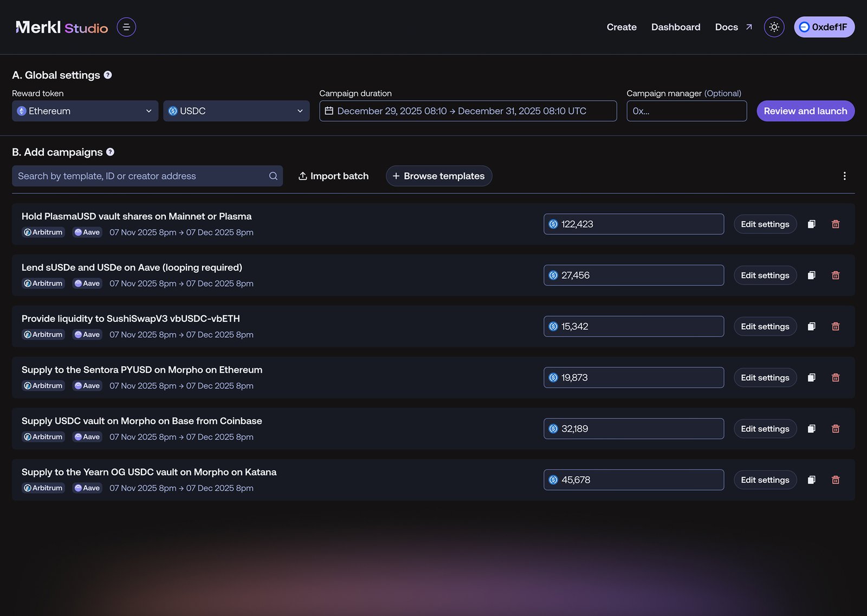Viewport: 867px width, 616px height.
Task: Click Aave tag on Yearn OG USDC row
Action: (87, 488)
